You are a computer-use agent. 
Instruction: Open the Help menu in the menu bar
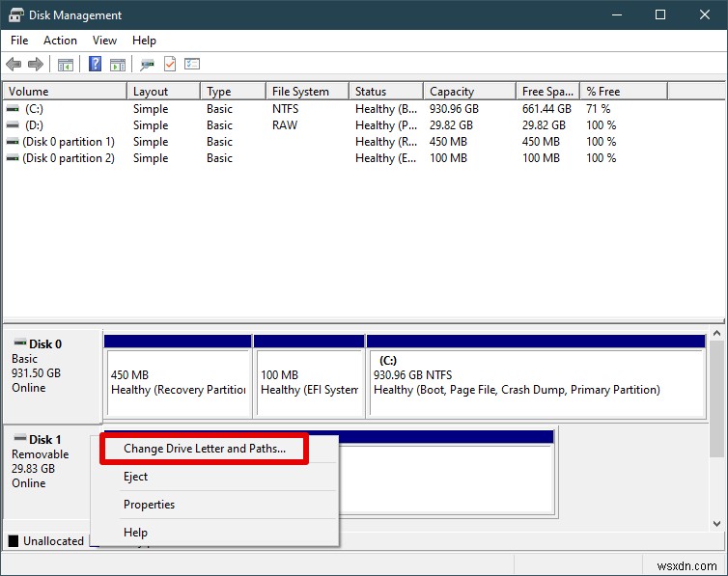pos(144,41)
